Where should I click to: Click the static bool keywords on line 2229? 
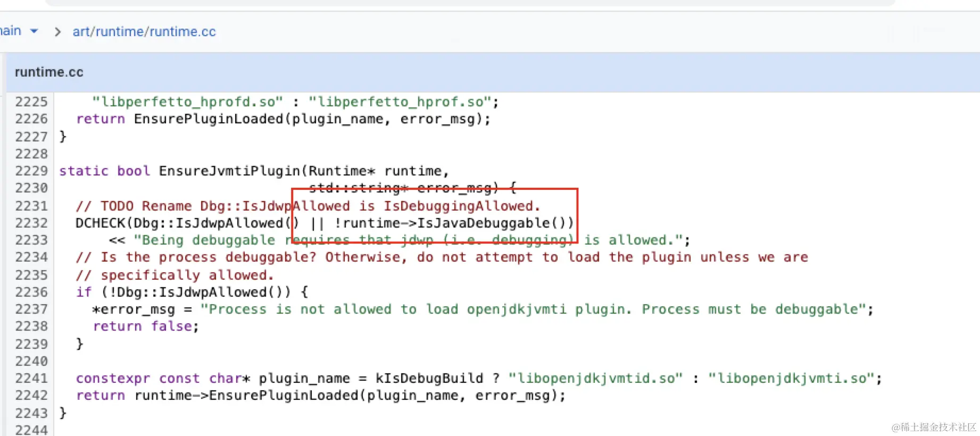pyautogui.click(x=105, y=171)
